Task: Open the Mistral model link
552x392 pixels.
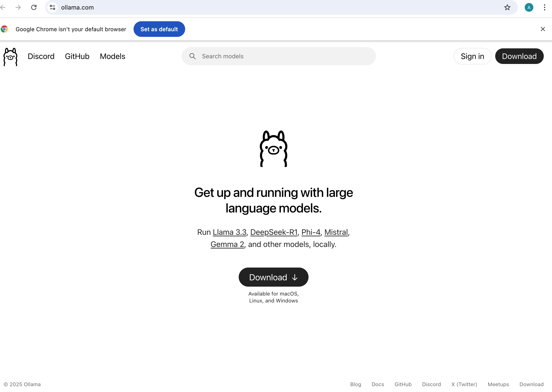Action: coord(336,232)
